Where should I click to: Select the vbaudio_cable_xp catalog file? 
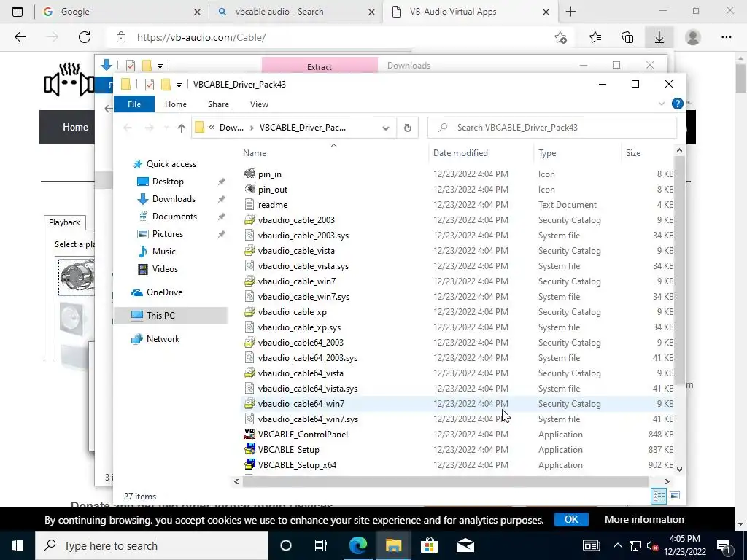[x=292, y=312]
